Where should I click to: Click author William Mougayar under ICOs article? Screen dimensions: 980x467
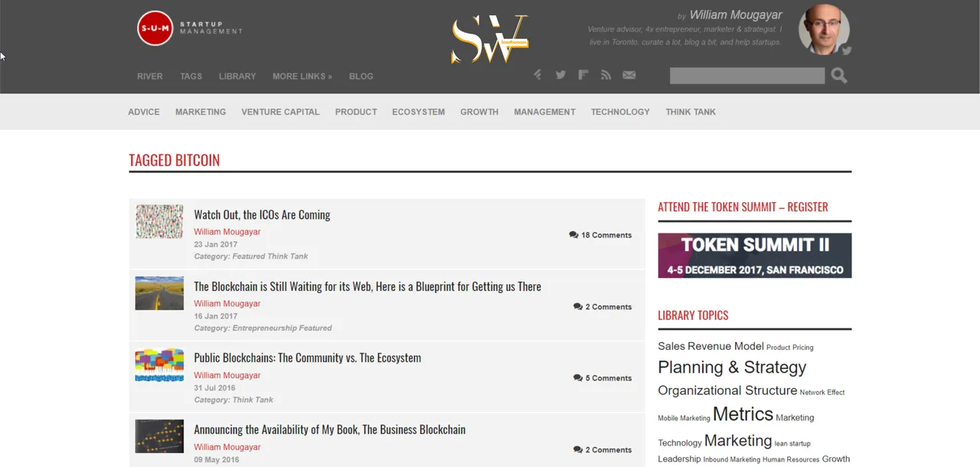point(227,232)
